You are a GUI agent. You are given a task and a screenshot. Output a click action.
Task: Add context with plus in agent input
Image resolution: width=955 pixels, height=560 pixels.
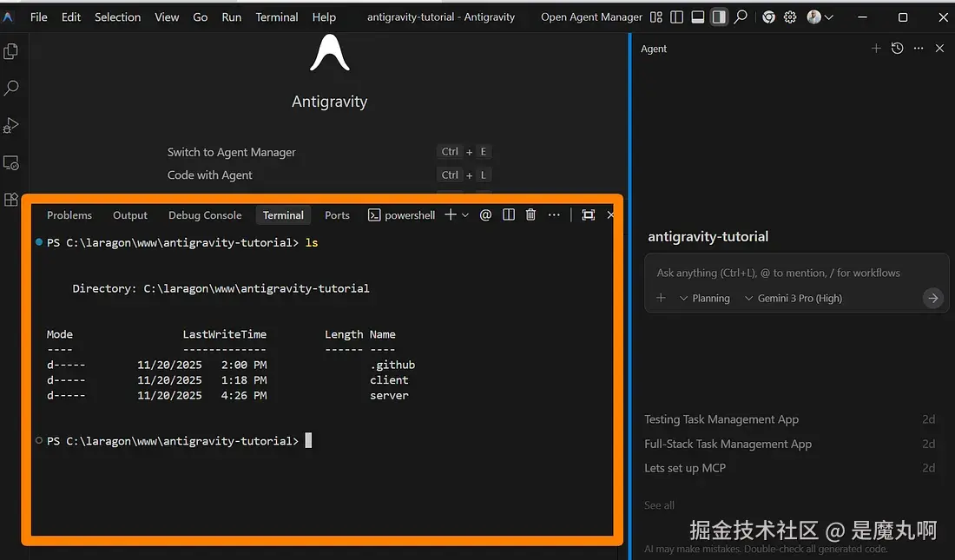tap(661, 298)
